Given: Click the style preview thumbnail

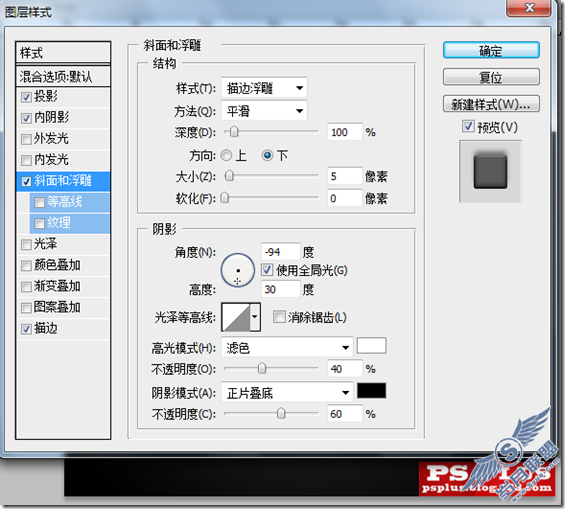Looking at the screenshot, I should (490, 171).
